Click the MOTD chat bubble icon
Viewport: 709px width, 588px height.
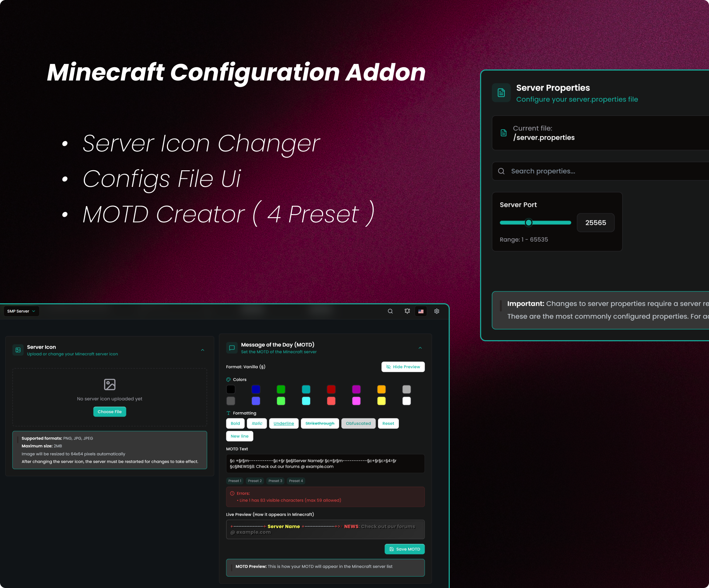coord(232,348)
